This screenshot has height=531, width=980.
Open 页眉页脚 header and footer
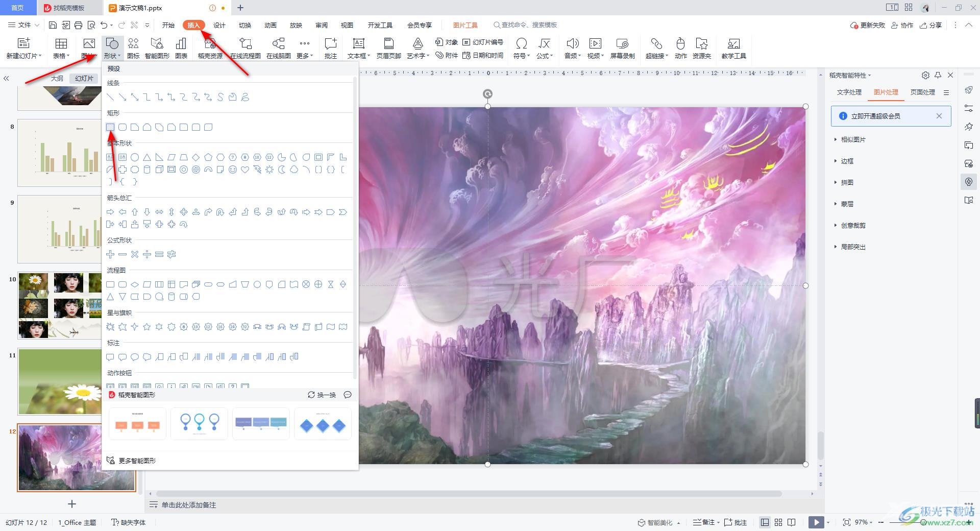389,49
